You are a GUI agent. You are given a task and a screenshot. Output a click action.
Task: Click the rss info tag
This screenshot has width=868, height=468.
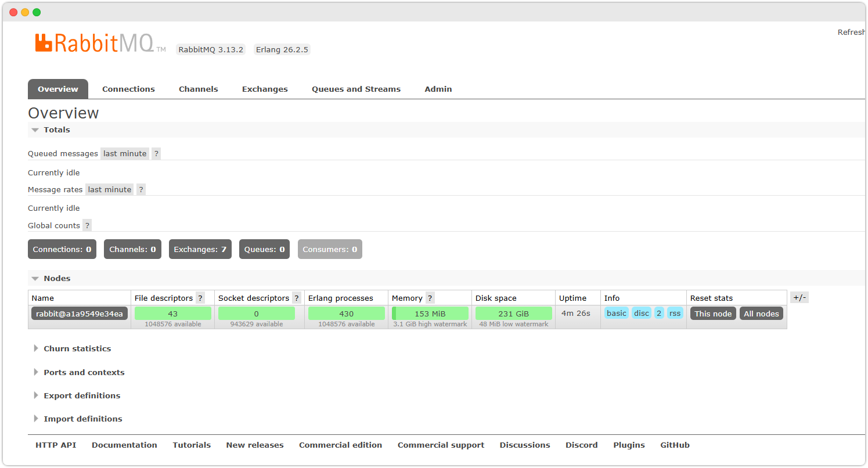(675, 313)
